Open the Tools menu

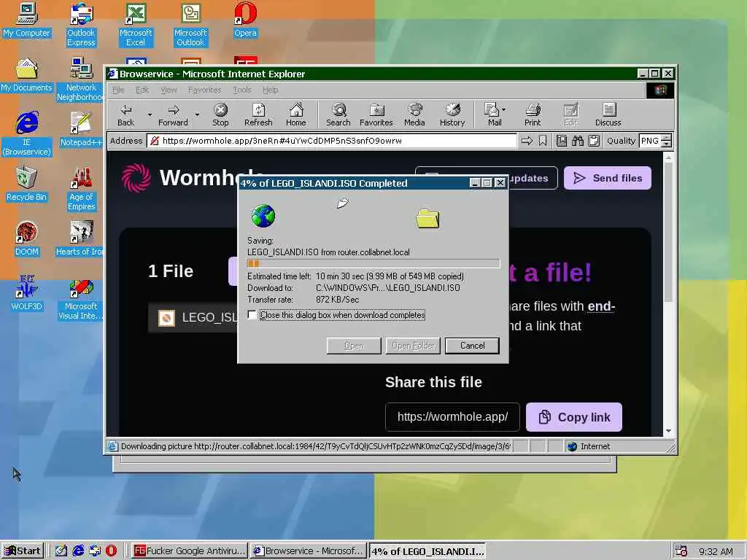pos(242,90)
